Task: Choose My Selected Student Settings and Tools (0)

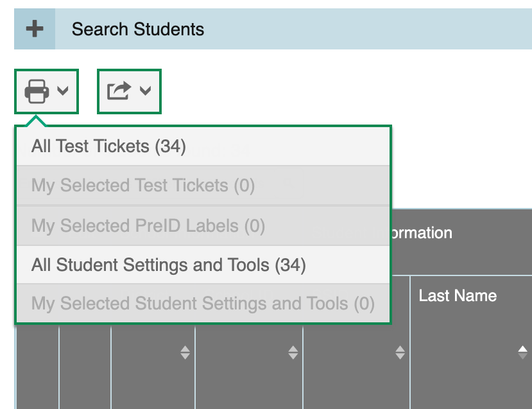Action: click(x=203, y=304)
